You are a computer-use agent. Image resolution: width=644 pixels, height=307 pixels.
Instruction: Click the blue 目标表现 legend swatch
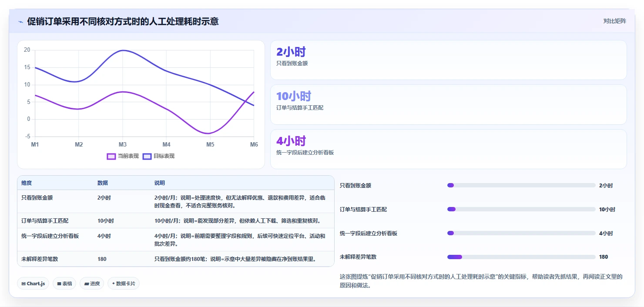tap(147, 156)
